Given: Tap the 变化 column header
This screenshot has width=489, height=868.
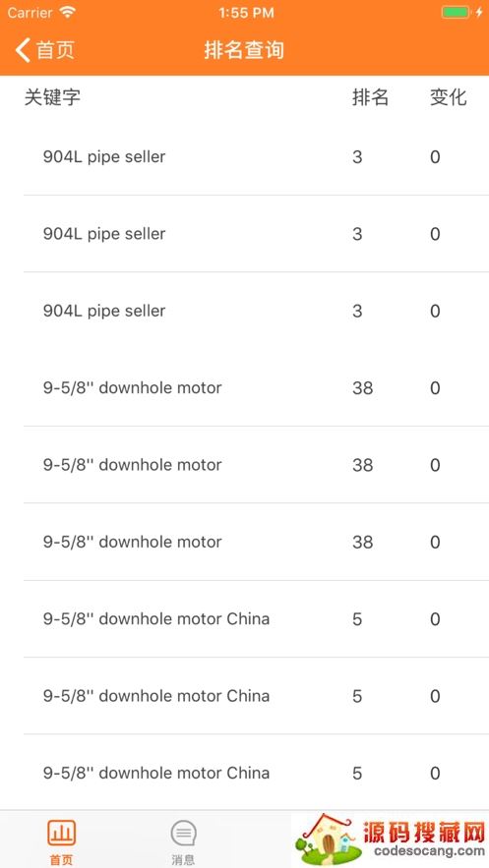Looking at the screenshot, I should coord(449,97).
